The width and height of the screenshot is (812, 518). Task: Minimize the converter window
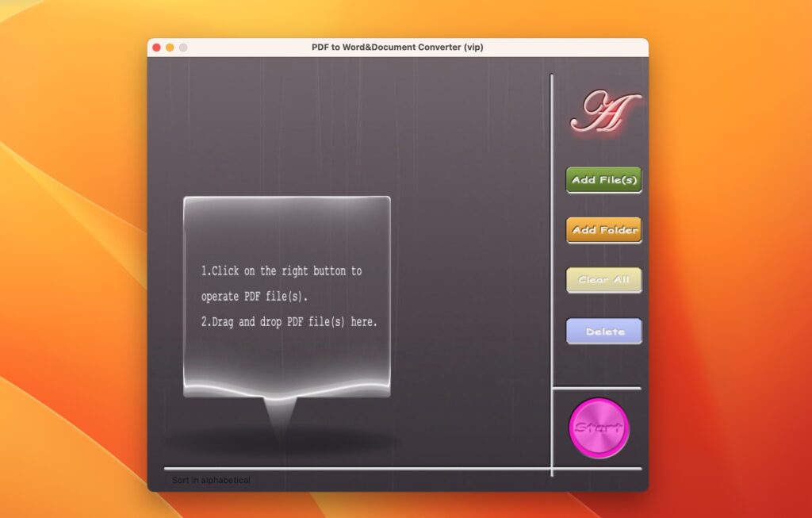[168, 47]
